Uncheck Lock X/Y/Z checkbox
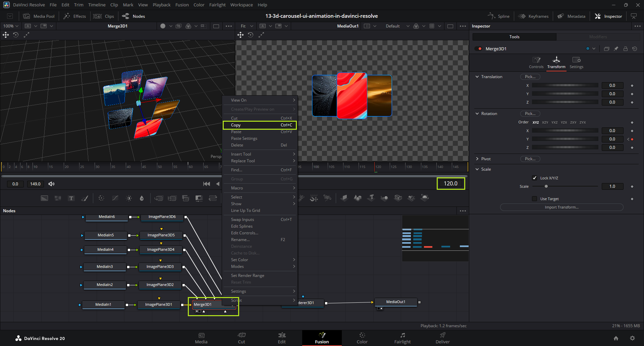 pos(535,178)
